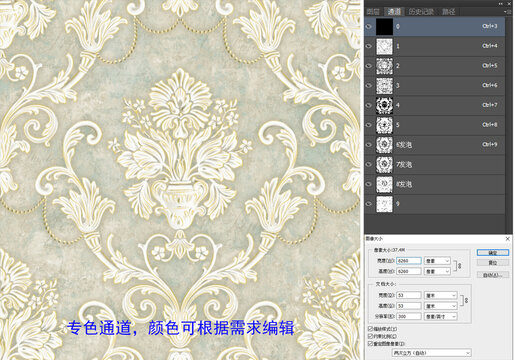Expand the resampling method dropdown at bottom
This screenshot has width=515, height=360.
pyautogui.click(x=431, y=353)
